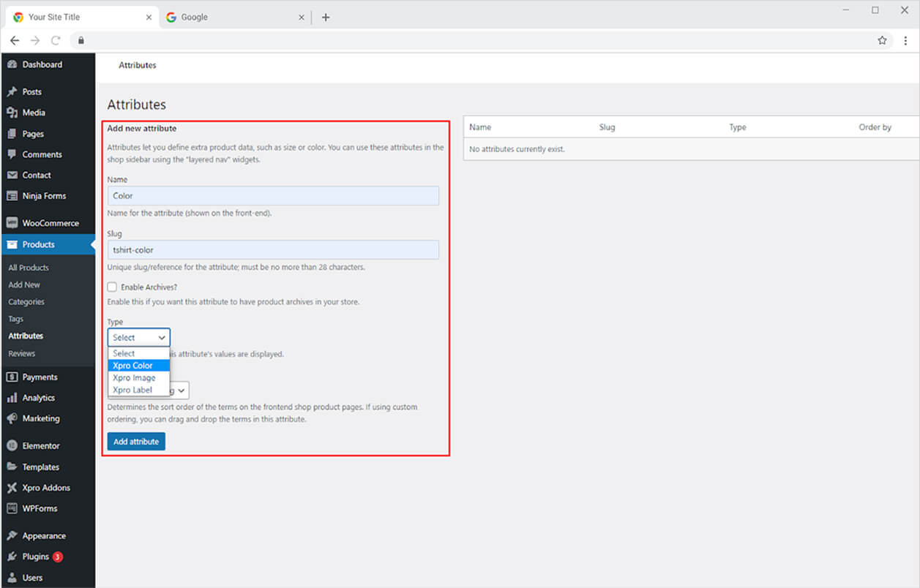Go to Categories under Products
The image size is (920, 588).
[26, 302]
